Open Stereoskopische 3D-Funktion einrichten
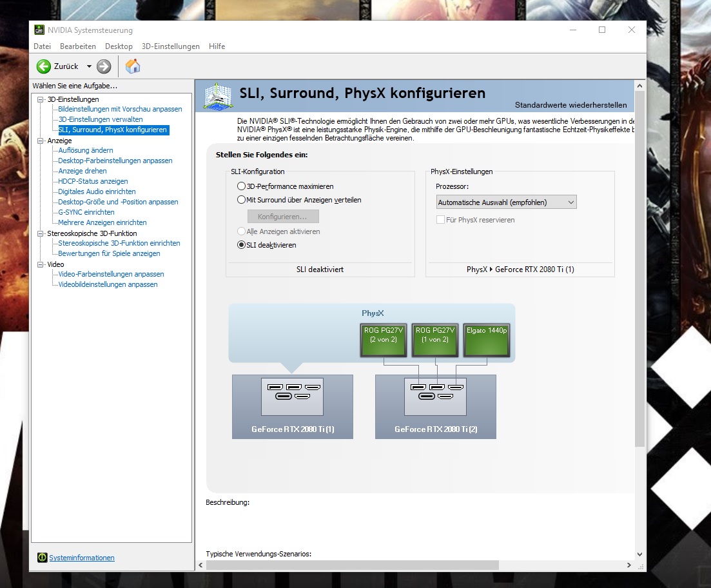Screen dimensions: 711x588 [119, 243]
